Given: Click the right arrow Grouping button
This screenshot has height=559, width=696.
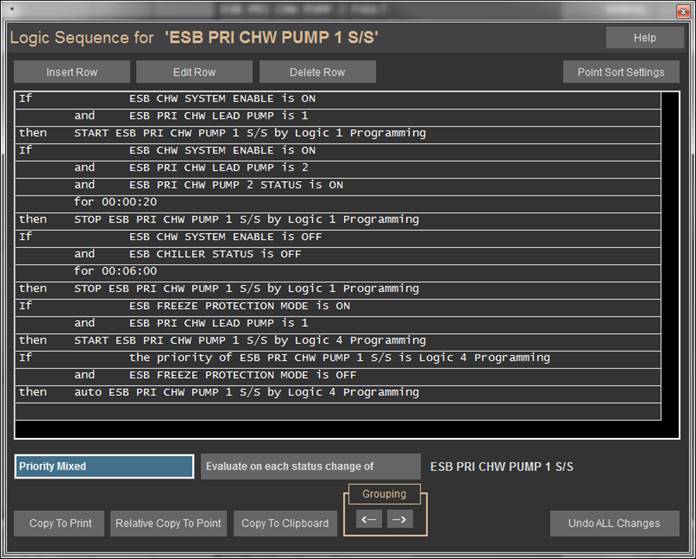Looking at the screenshot, I should tap(399, 519).
